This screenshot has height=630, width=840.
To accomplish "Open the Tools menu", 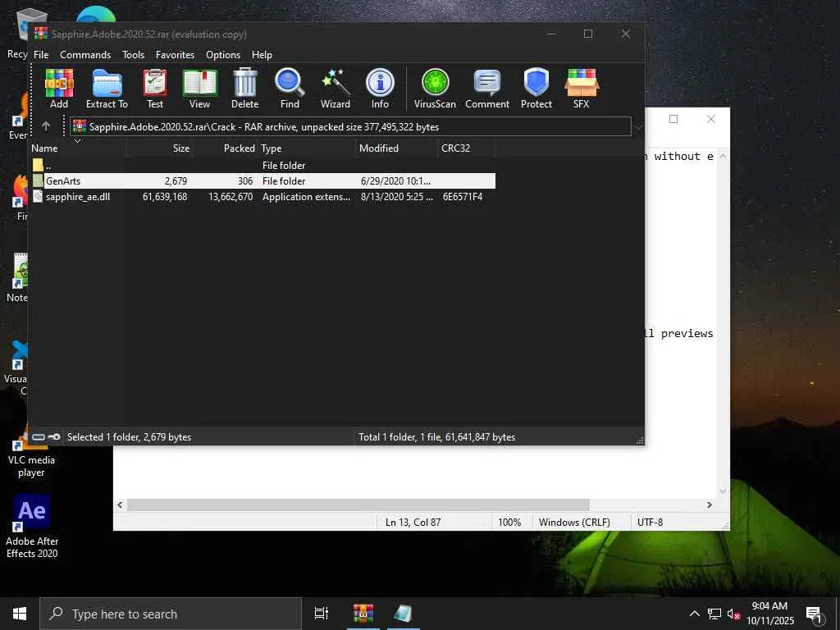I will (x=133, y=55).
